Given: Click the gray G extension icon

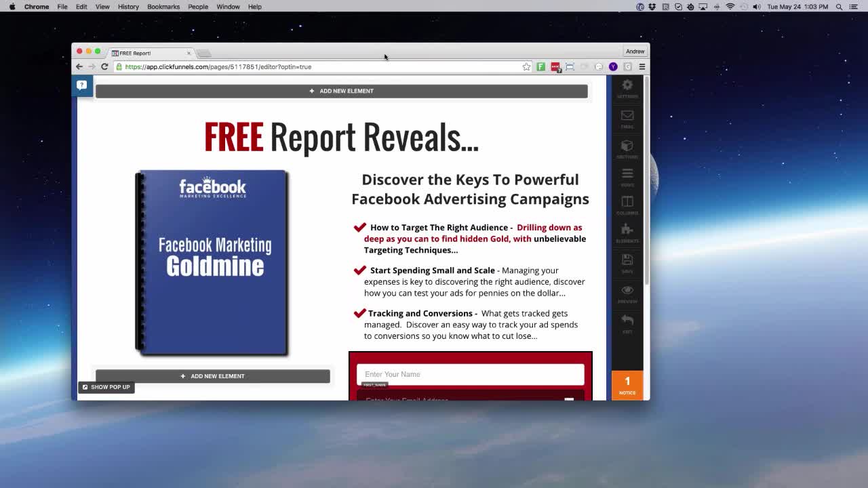Looking at the screenshot, I should click(x=627, y=66).
